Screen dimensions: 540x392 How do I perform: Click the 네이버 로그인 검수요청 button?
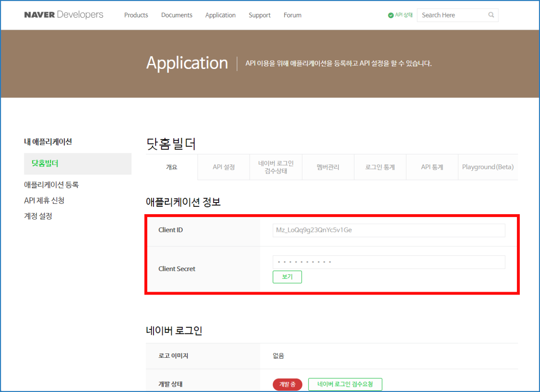tap(345, 384)
